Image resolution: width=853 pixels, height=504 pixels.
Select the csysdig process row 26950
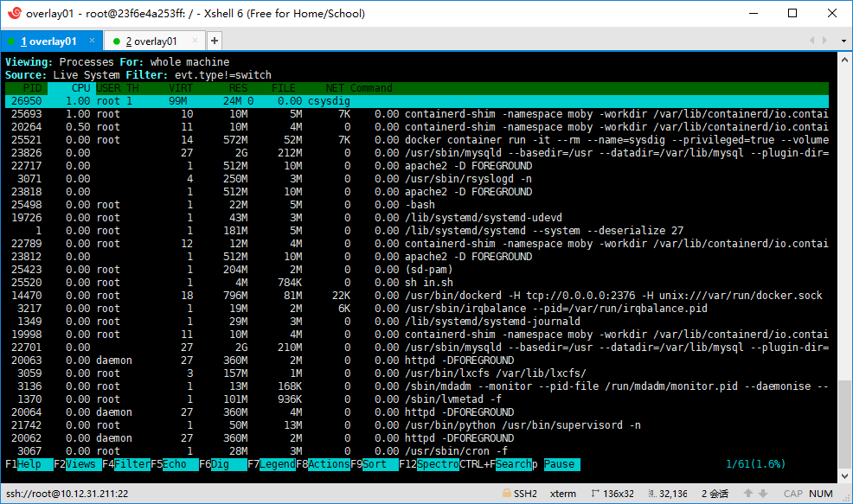(x=417, y=101)
